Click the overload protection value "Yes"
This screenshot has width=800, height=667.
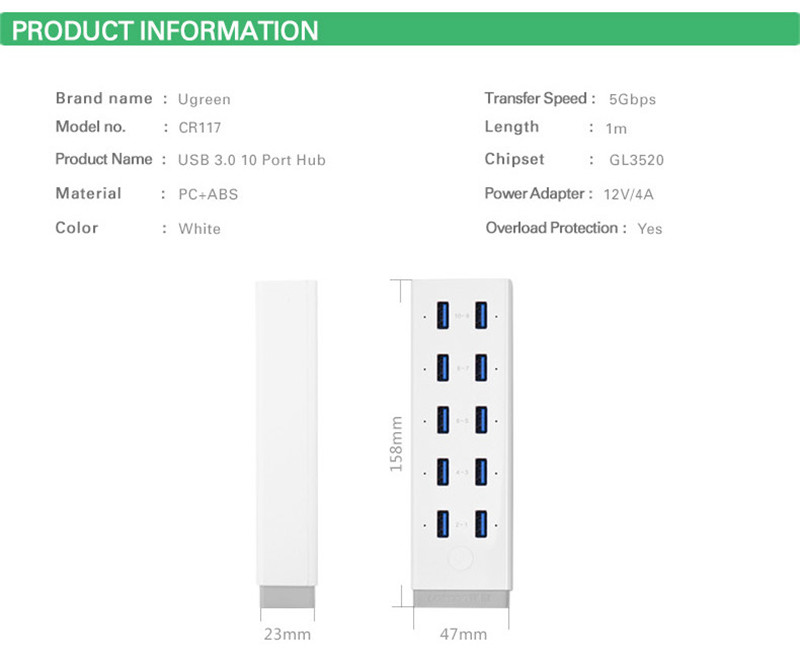649,229
